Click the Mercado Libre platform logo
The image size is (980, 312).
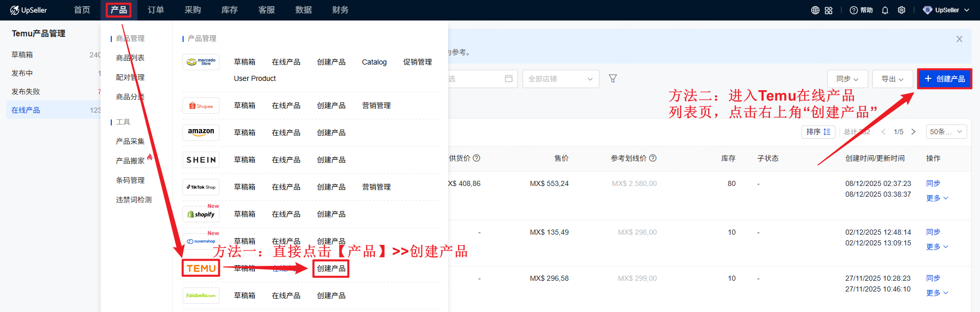pos(201,62)
